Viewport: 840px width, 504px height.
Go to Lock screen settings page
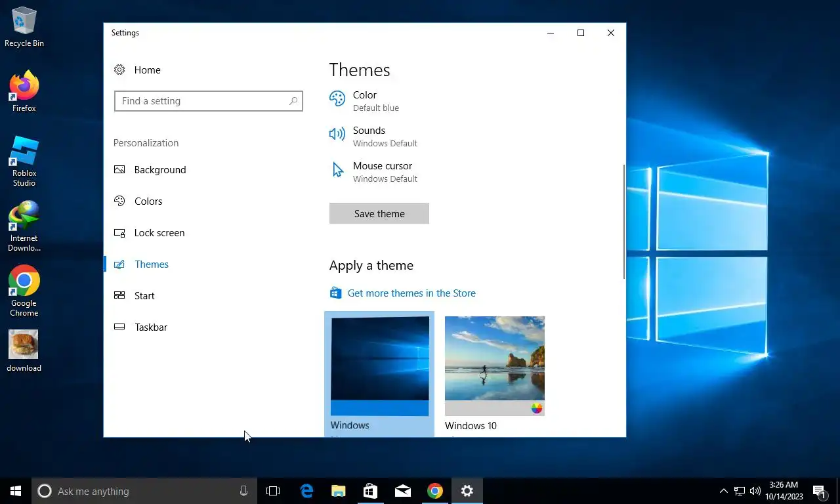point(159,232)
